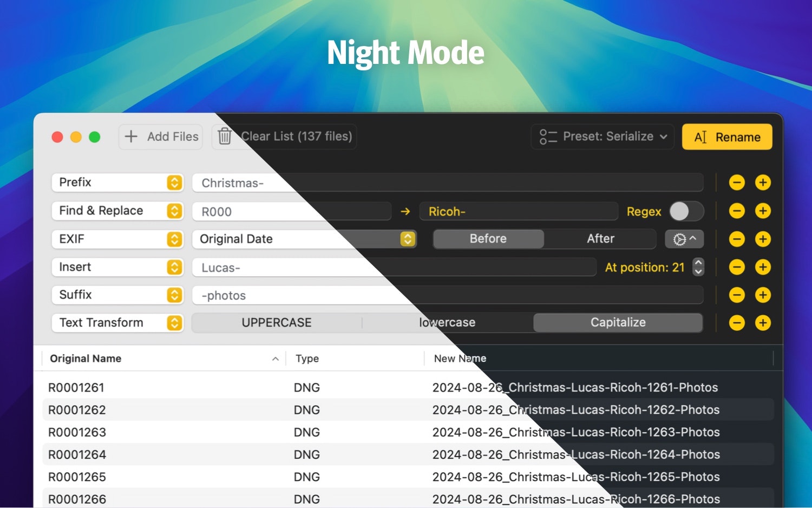Select the R0001265 file row
Screen dimensions: 812x508
(408, 477)
